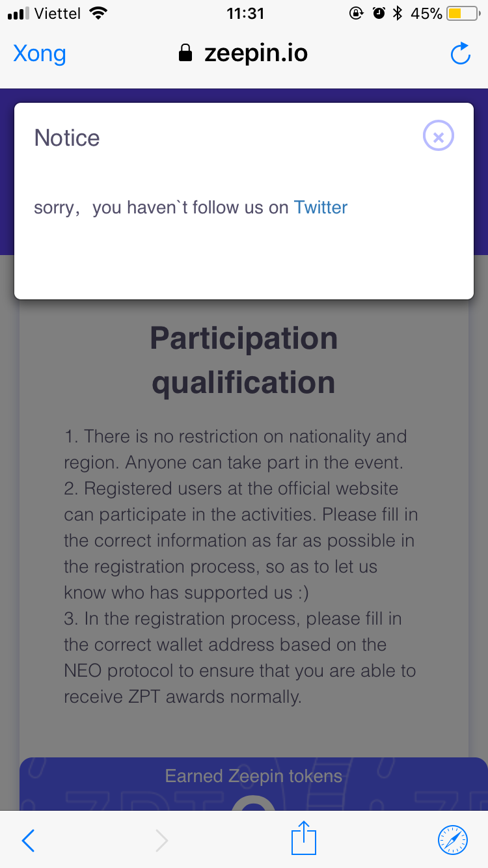Tap the zeepin.io address title
This screenshot has height=868, width=488.
tap(256, 53)
